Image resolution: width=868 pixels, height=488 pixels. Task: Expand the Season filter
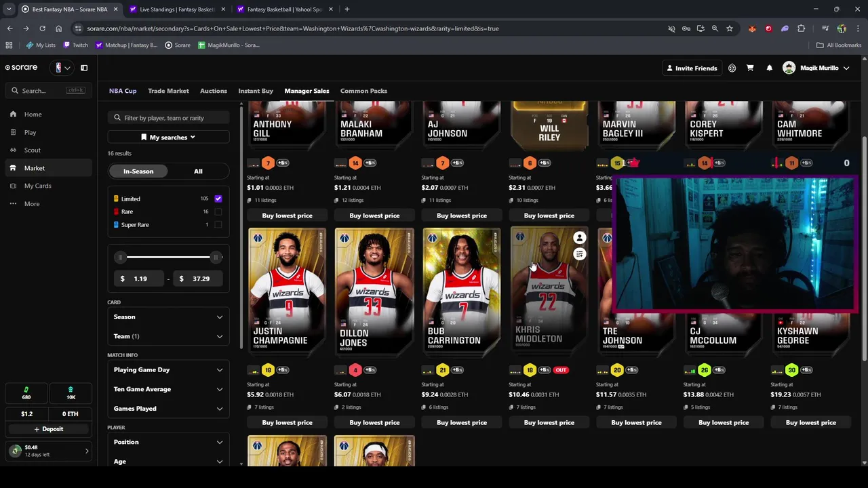click(x=168, y=317)
